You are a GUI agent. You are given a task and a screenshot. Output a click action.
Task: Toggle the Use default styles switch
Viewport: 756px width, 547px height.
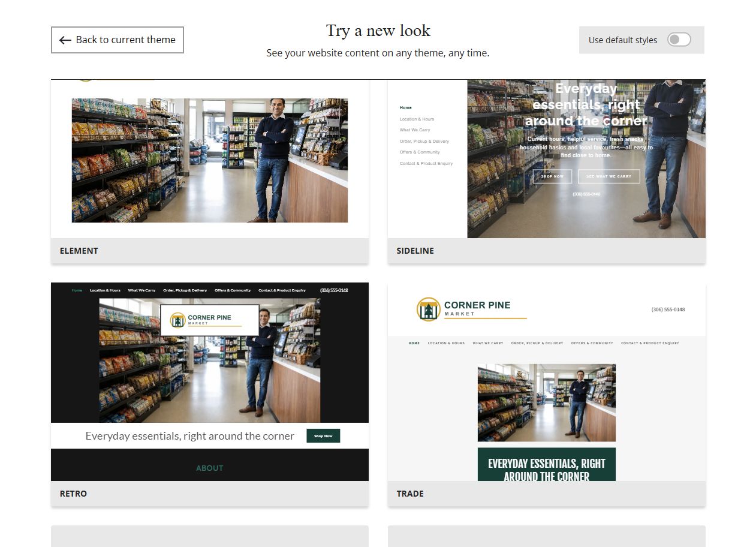click(x=679, y=40)
